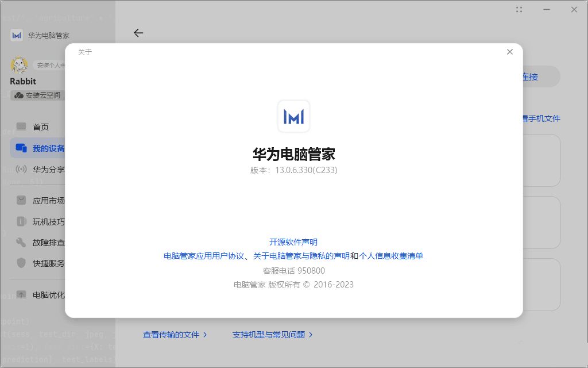Open the 故障排查 troubleshooting wrench icon
Viewport: 588px width, 368px height.
[22, 242]
